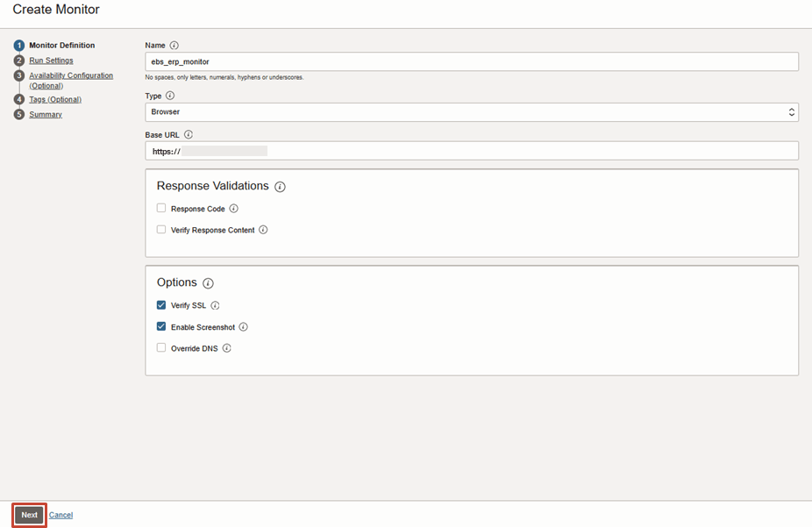Disable the Enable Screenshot checkbox
The width and height of the screenshot is (812, 528).
click(x=161, y=326)
